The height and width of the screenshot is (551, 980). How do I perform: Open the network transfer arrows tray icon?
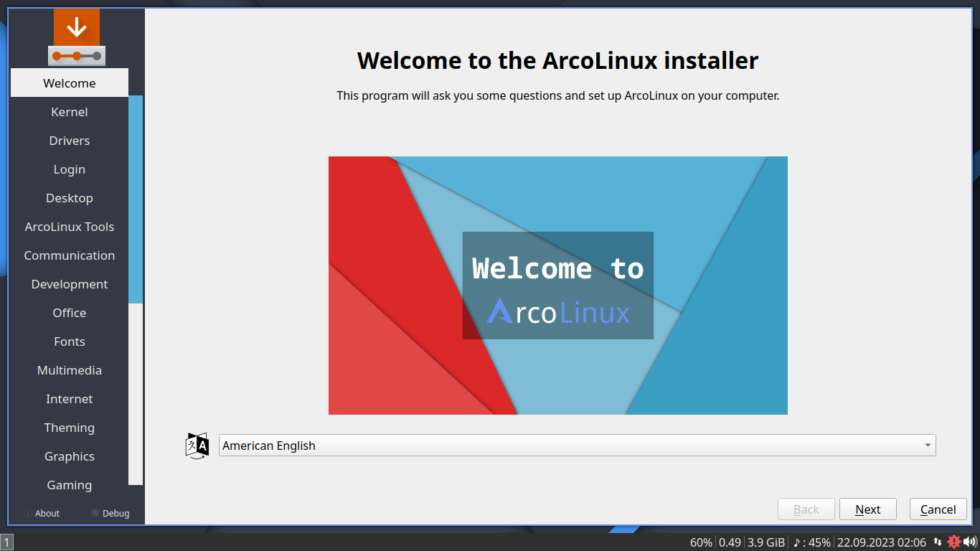938,542
